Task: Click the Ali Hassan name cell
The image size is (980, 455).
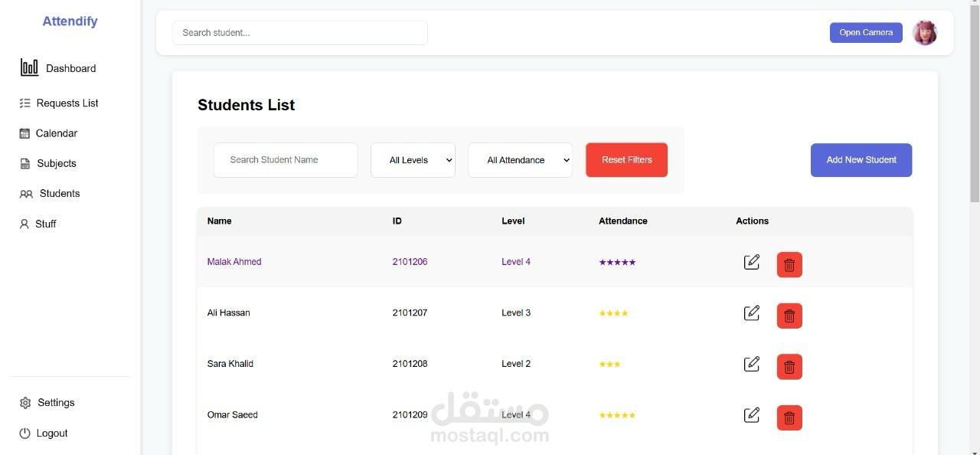Action: pyautogui.click(x=228, y=313)
